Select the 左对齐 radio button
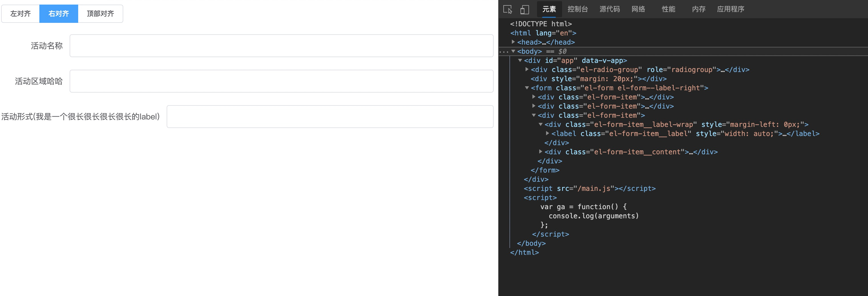This screenshot has height=296, width=868. coord(21,14)
